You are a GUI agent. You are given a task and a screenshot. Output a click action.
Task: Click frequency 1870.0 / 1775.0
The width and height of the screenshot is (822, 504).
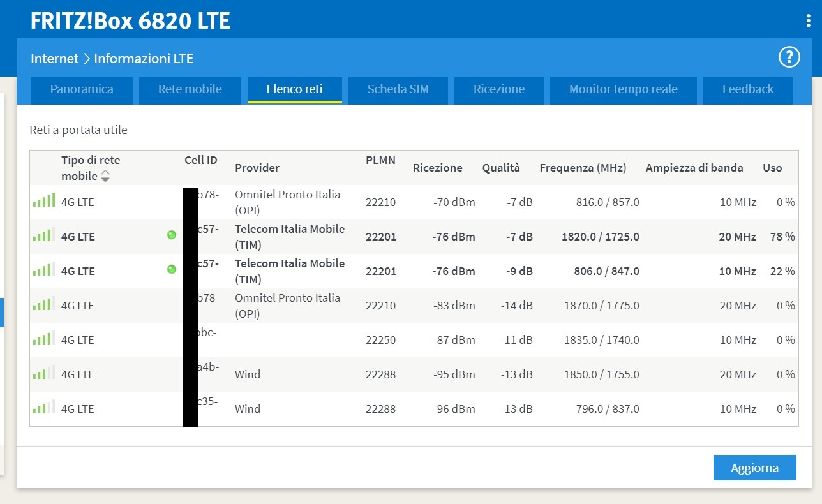602,306
